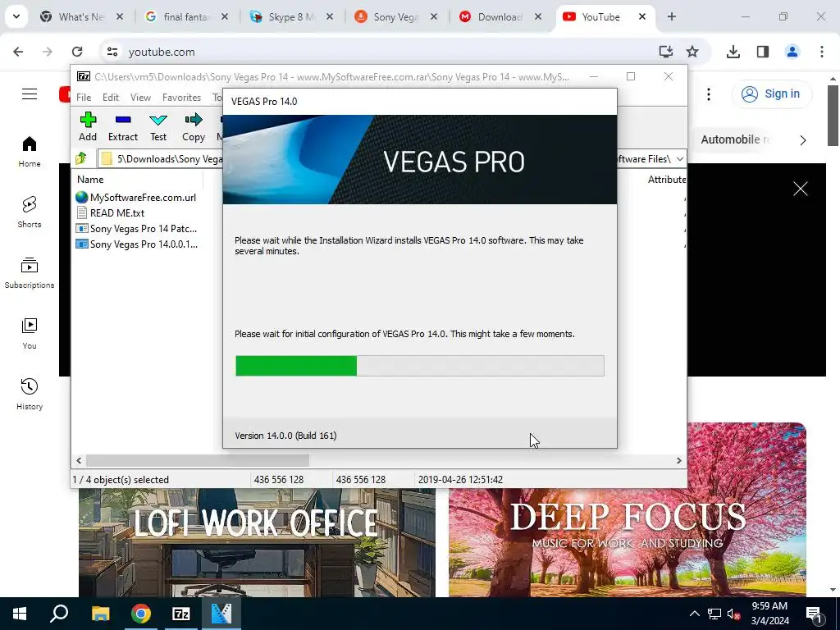Image resolution: width=840 pixels, height=630 pixels.
Task: Show hidden system tray icons
Action: pyautogui.click(x=694, y=614)
